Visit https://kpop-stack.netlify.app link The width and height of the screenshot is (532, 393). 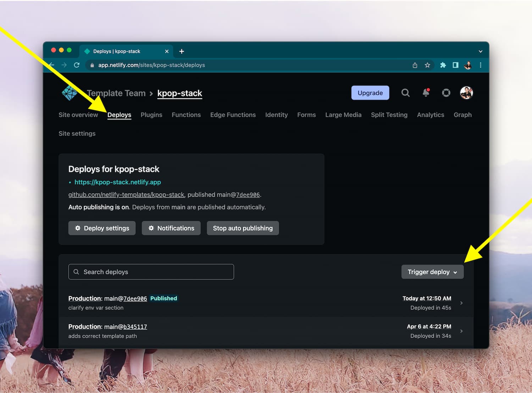click(118, 182)
